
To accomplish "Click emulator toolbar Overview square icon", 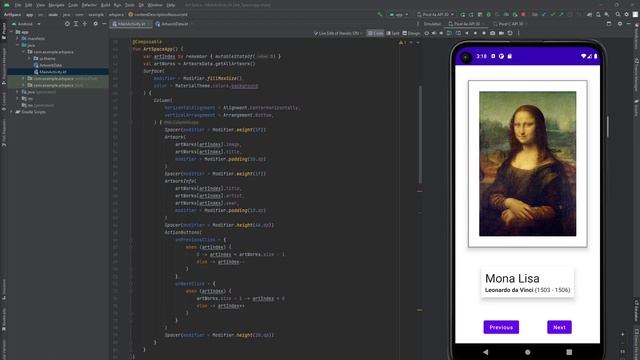I will click(484, 33).
